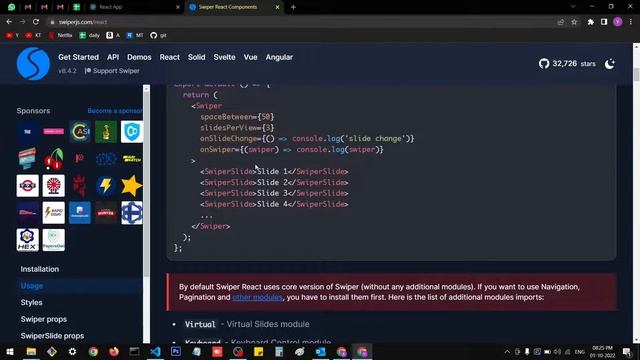640x360 pixels.
Task: Open the Windows Start menu
Action: pos(10,351)
